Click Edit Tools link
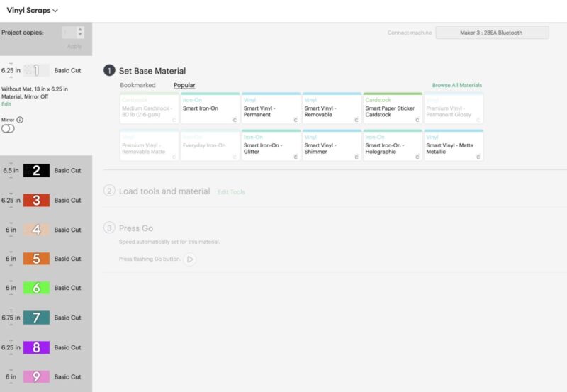The width and height of the screenshot is (567, 392). tap(231, 191)
